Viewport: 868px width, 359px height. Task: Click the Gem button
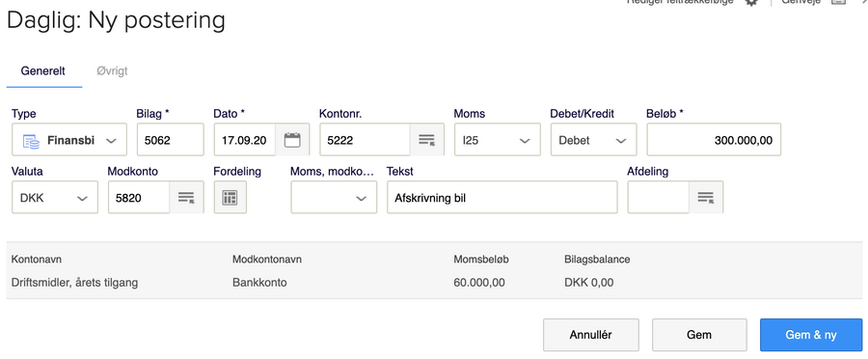699,335
